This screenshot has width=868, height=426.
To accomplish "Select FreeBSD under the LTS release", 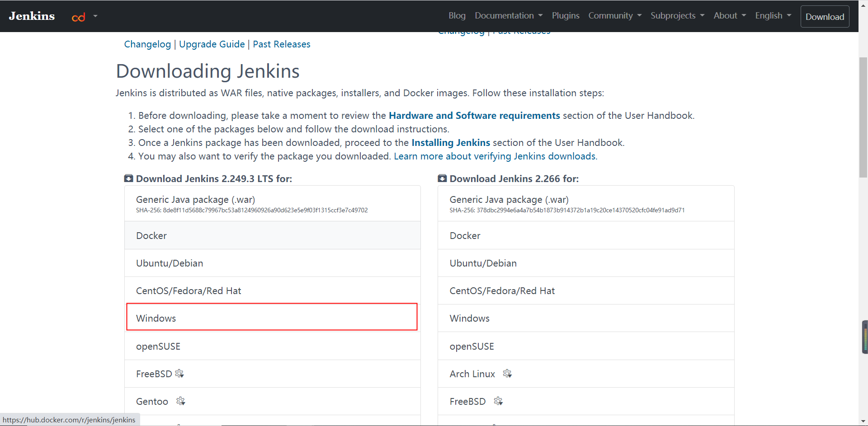I will [x=273, y=374].
